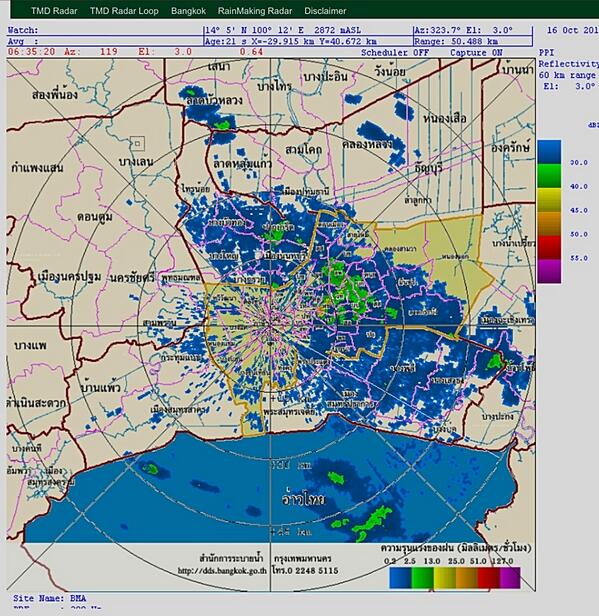Click the ธัญบุรี label on the map
Viewport: 599px width, 616px height.
[x=429, y=168]
